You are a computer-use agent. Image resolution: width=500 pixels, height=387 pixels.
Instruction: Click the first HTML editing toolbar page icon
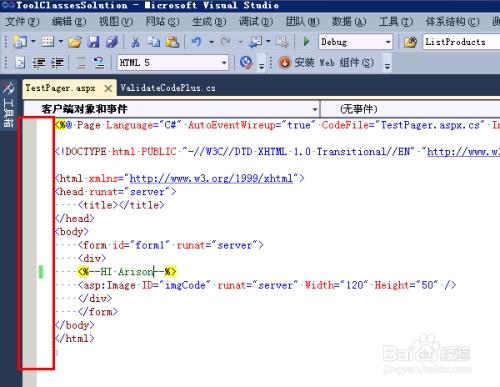[20, 63]
